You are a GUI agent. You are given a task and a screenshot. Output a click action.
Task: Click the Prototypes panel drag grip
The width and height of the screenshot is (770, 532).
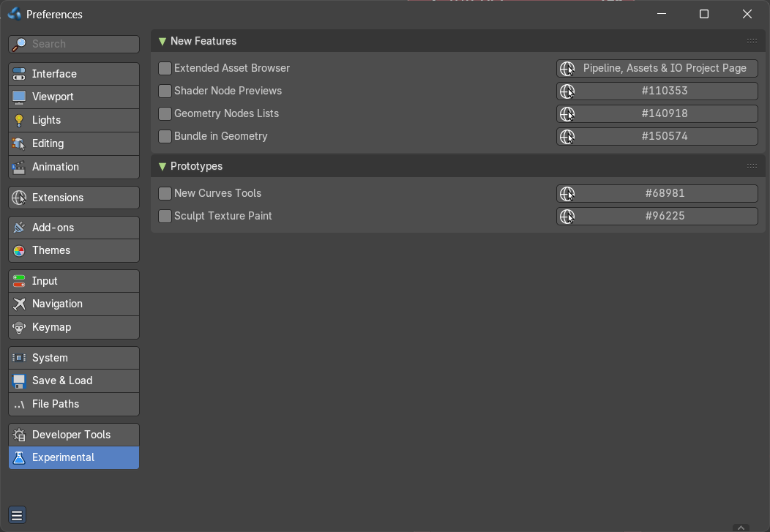tap(752, 166)
